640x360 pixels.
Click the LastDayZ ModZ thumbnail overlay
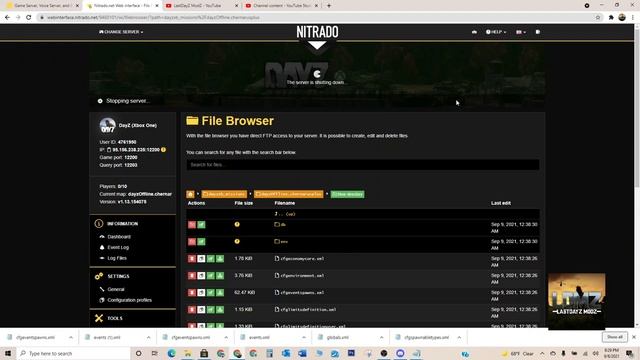(577, 301)
